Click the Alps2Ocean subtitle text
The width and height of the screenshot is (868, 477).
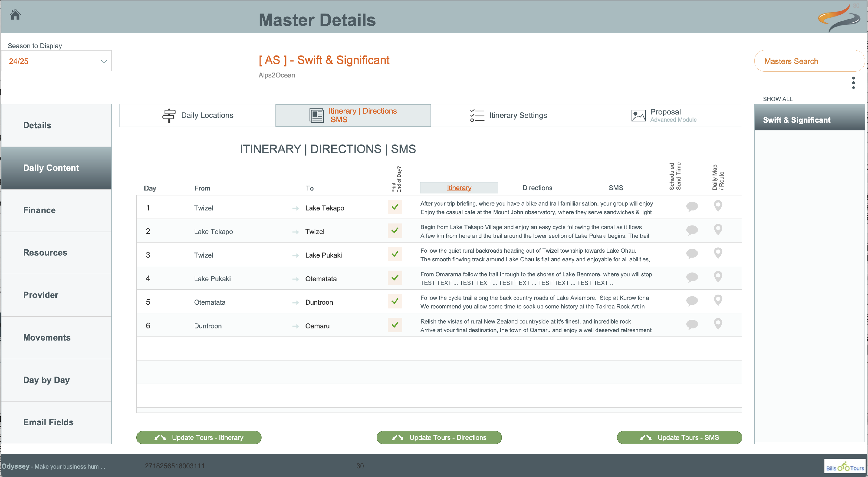click(277, 75)
